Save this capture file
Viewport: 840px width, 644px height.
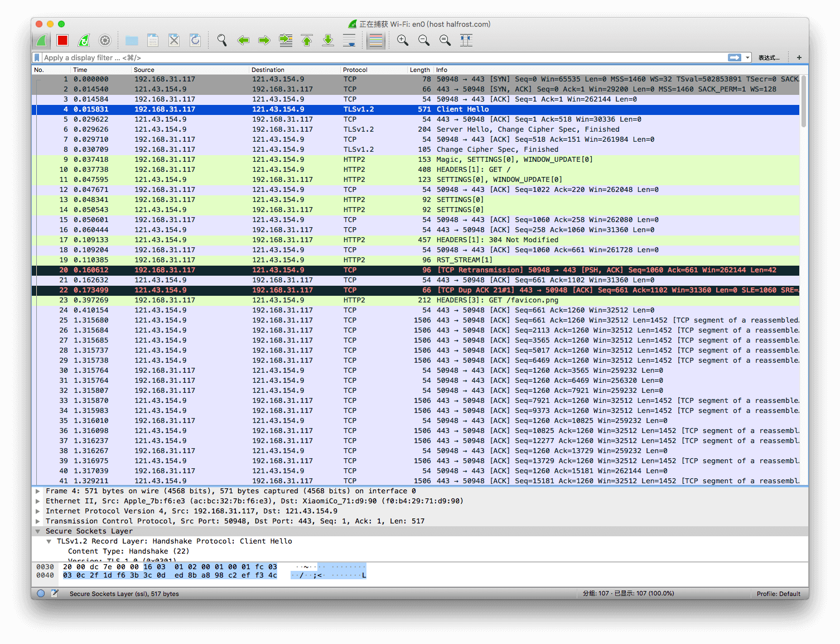tap(153, 40)
